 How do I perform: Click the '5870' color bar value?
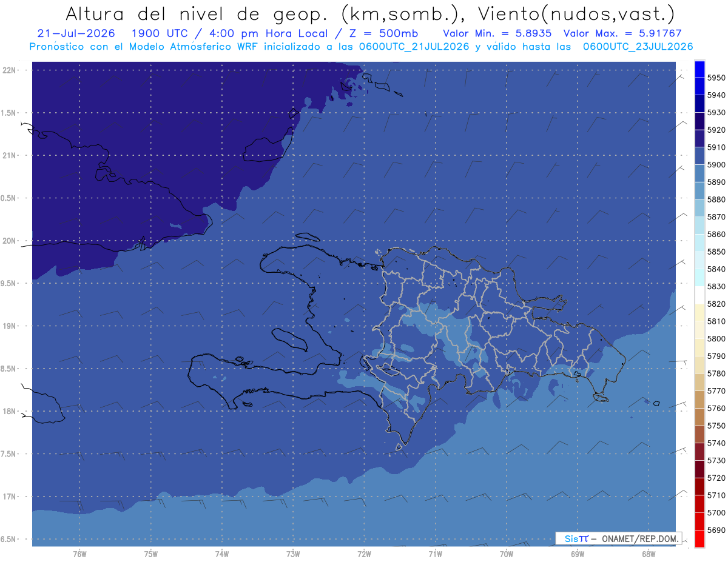(716, 217)
